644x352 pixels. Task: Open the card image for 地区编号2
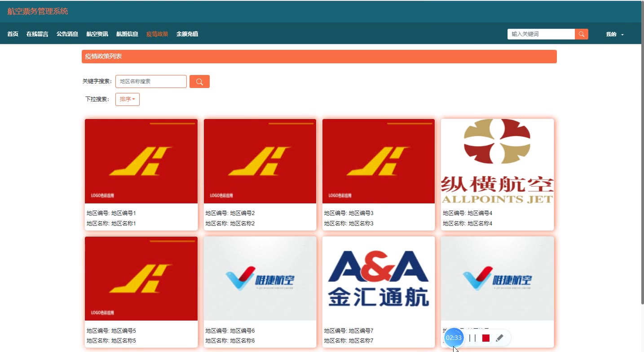(x=260, y=161)
